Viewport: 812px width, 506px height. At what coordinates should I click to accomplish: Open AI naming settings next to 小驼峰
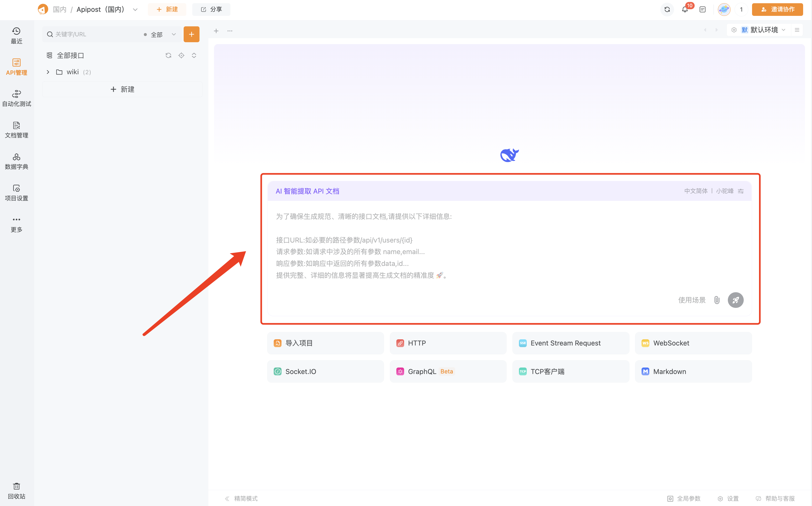click(741, 191)
